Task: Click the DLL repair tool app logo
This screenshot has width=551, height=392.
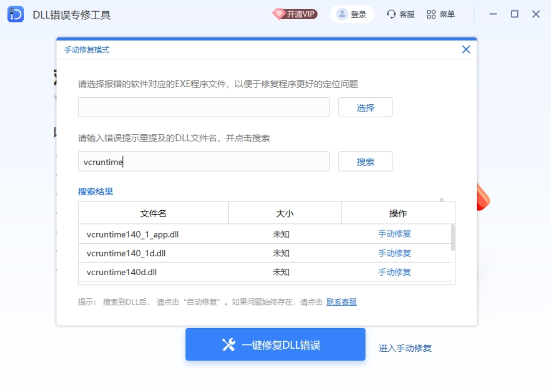Action: [x=15, y=15]
